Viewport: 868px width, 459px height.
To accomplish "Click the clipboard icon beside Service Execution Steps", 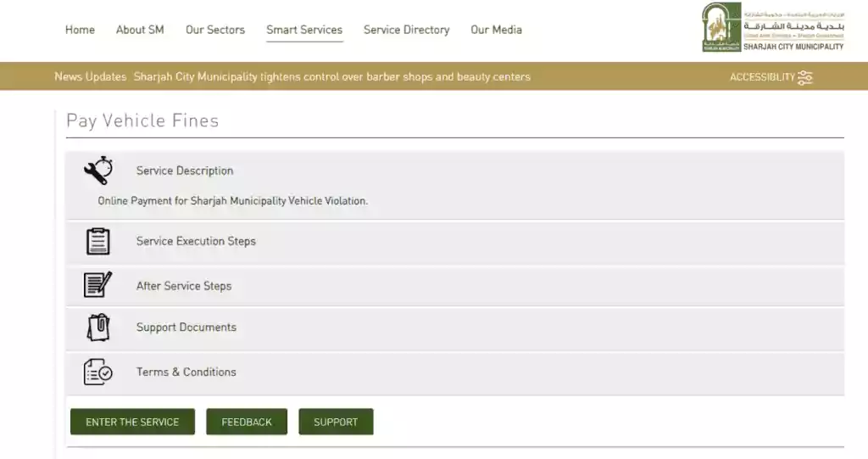I will [98, 241].
